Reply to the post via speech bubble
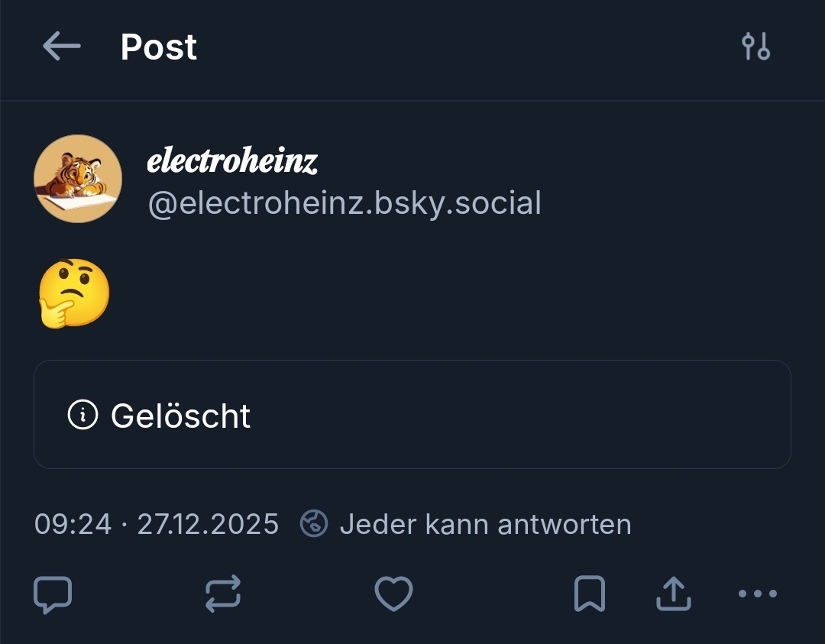The height and width of the screenshot is (644, 825). click(x=53, y=594)
